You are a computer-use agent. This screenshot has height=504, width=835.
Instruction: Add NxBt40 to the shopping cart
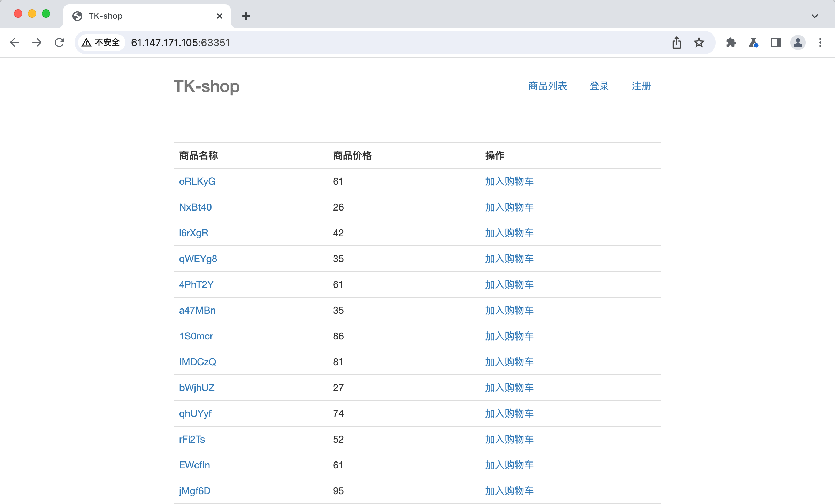[x=508, y=207]
